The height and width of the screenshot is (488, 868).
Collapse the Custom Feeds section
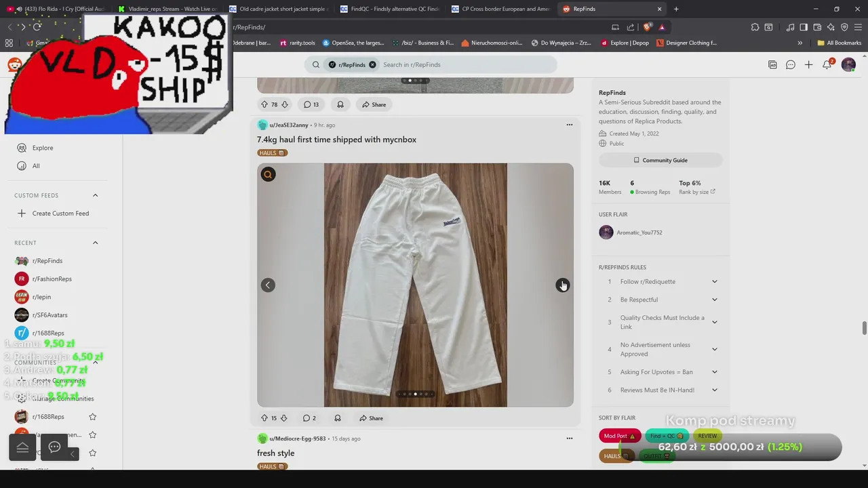point(95,195)
